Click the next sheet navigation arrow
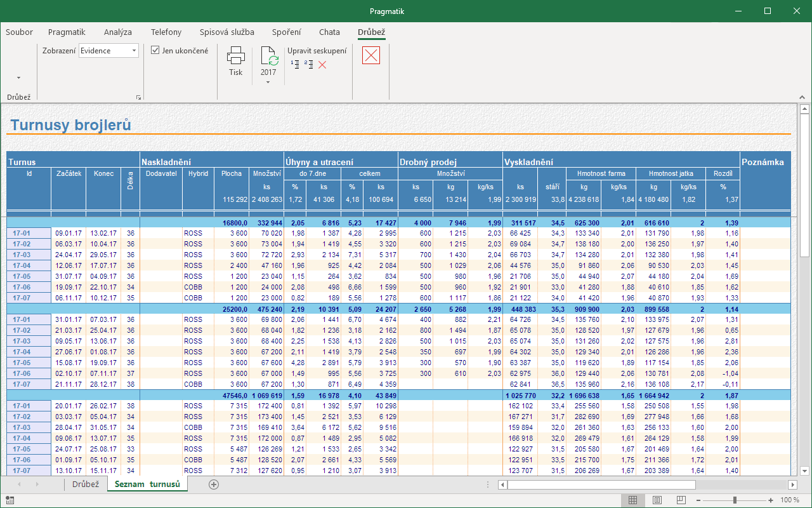The image size is (812, 508). click(37, 485)
